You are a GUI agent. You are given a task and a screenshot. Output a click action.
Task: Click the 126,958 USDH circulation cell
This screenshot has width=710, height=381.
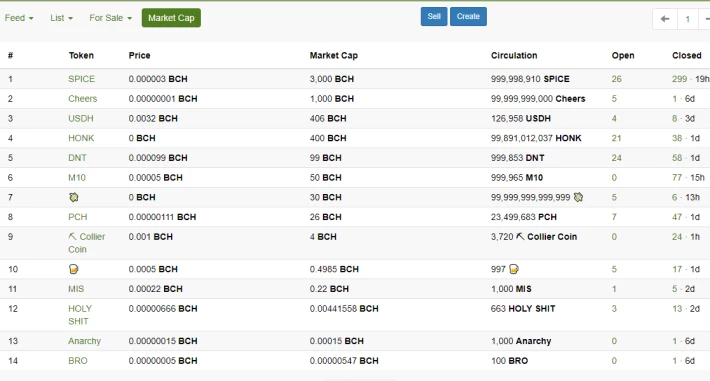point(521,119)
